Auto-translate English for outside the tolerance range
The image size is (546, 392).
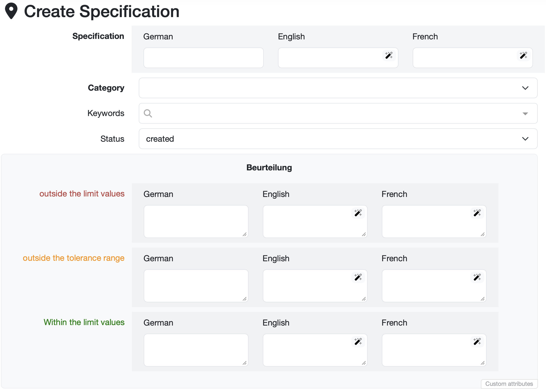click(358, 277)
